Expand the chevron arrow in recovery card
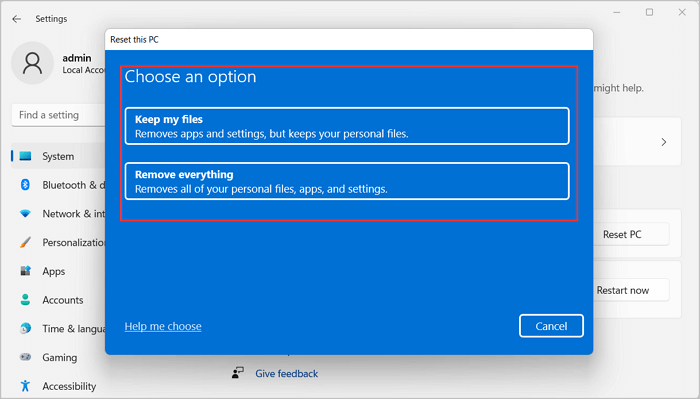The height and width of the screenshot is (399, 700). pos(664,142)
